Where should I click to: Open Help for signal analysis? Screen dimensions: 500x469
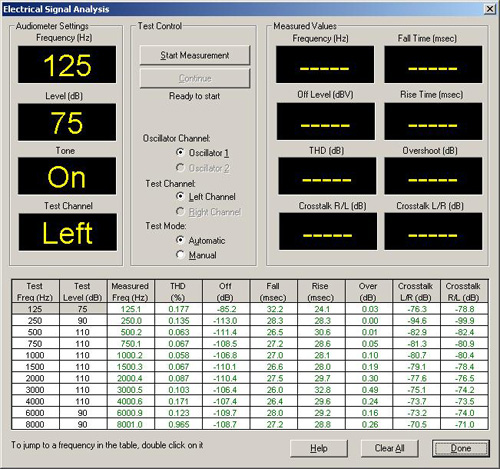pos(319,448)
